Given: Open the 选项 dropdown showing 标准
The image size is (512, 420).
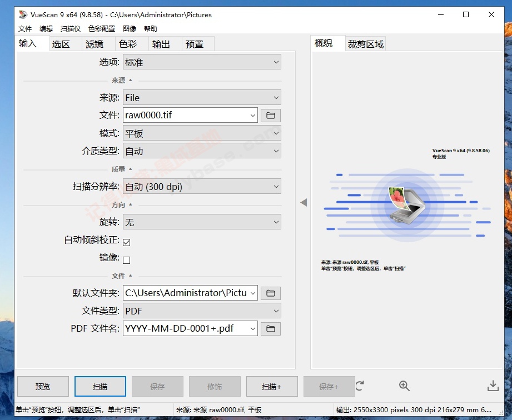Looking at the screenshot, I should (x=202, y=62).
